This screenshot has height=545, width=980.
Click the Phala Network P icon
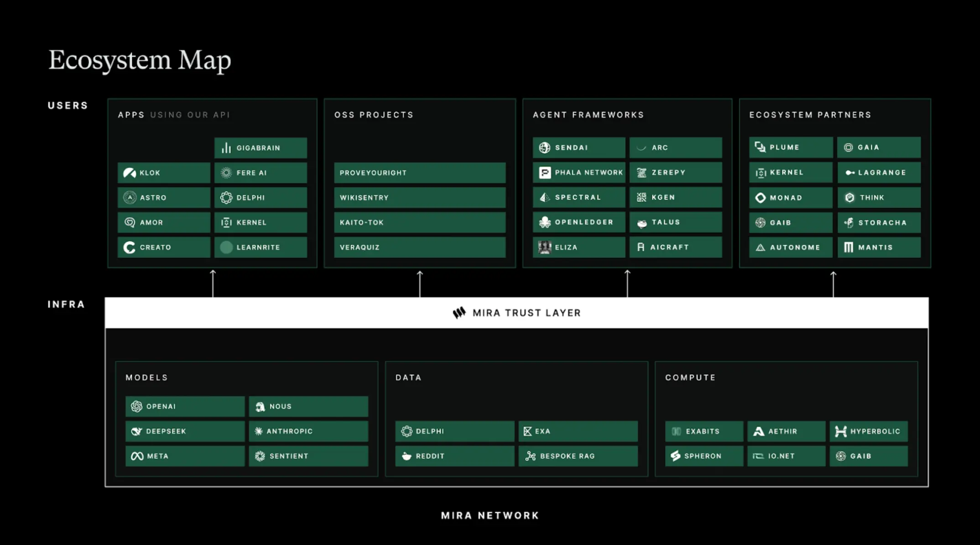[x=545, y=173]
